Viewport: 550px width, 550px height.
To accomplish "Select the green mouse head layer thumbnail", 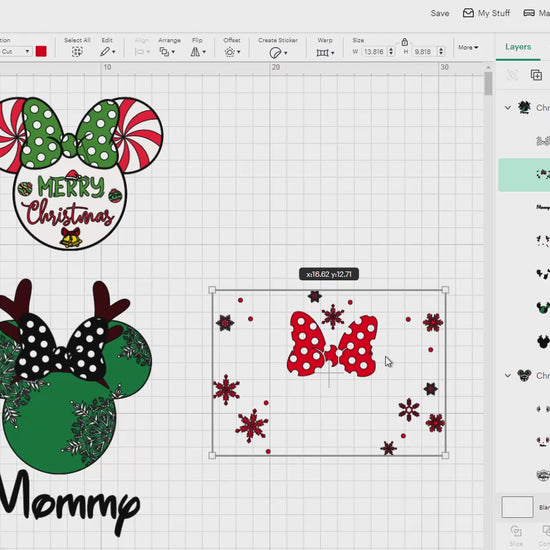I will [543, 308].
